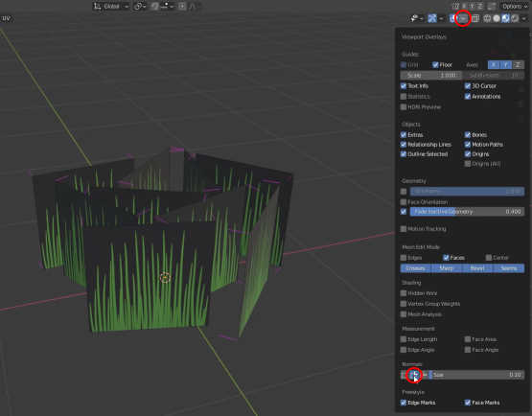The width and height of the screenshot is (532, 416).
Task: Toggle Auto Merge vertices icon
Action: 492,6
